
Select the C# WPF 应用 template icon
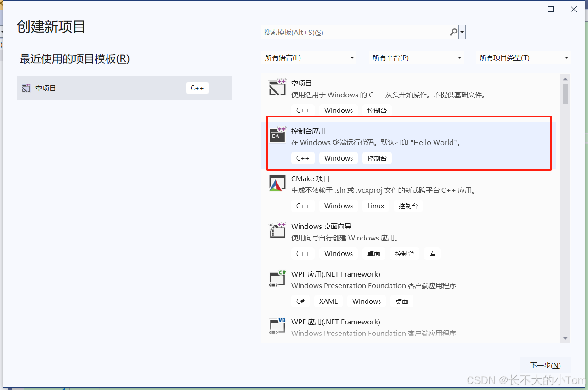(277, 279)
